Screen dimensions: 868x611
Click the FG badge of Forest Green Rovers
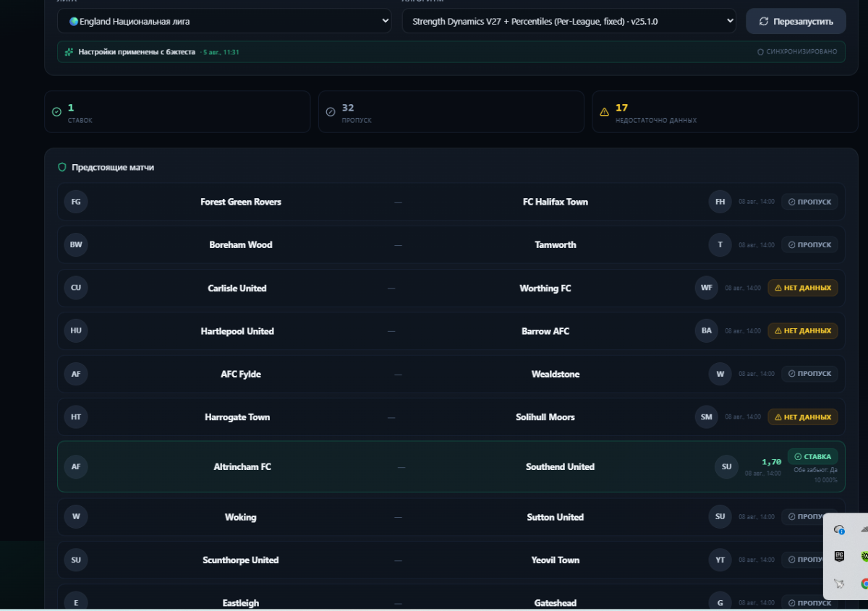coord(76,202)
